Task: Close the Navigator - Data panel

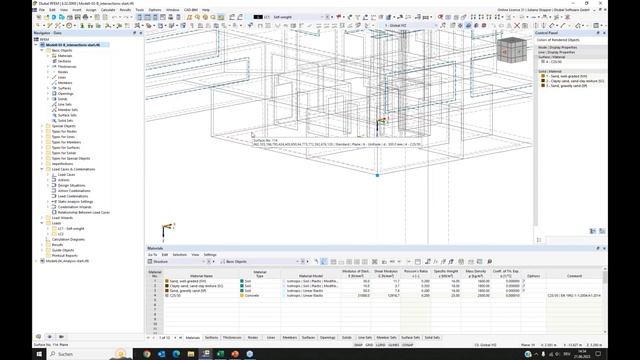Action: (x=141, y=33)
